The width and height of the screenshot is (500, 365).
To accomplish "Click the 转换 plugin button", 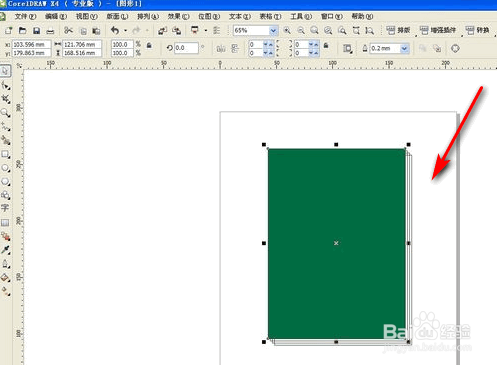I will pyautogui.click(x=478, y=31).
